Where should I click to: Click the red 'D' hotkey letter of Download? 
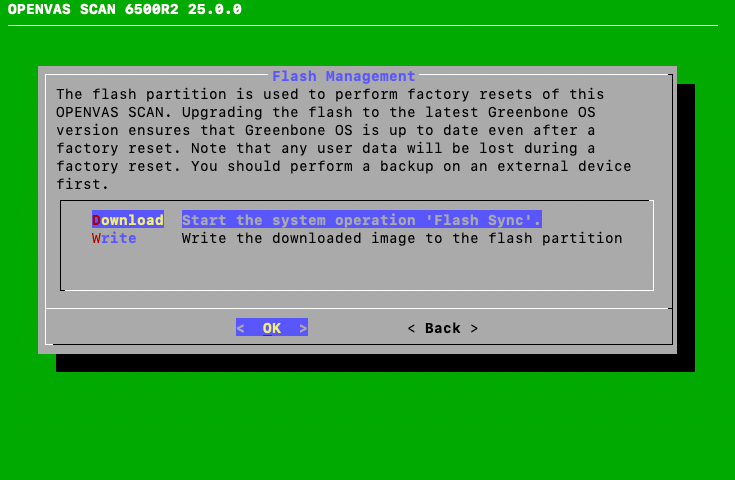pos(97,220)
